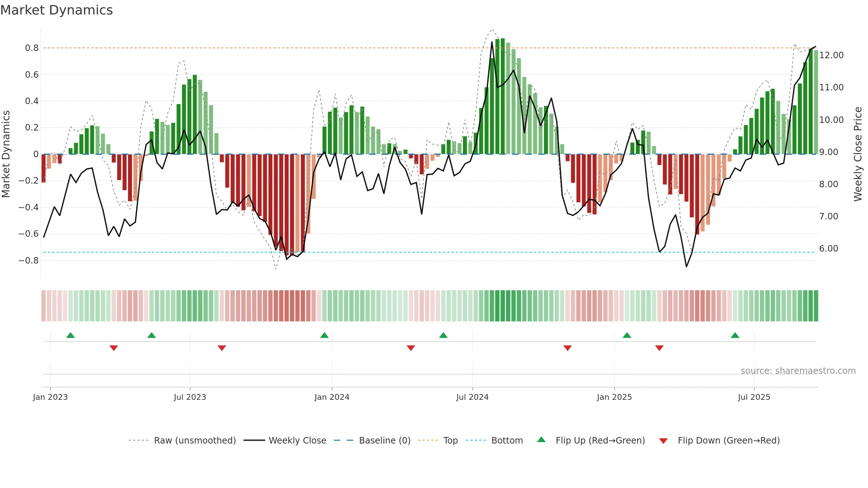Click the 0.8 left axis tick label
Viewport: 868px width, 488px height.
pyautogui.click(x=32, y=48)
